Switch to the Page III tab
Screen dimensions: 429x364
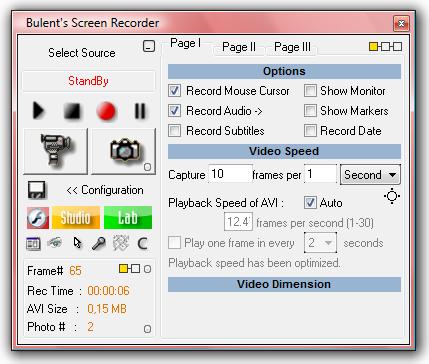[292, 47]
